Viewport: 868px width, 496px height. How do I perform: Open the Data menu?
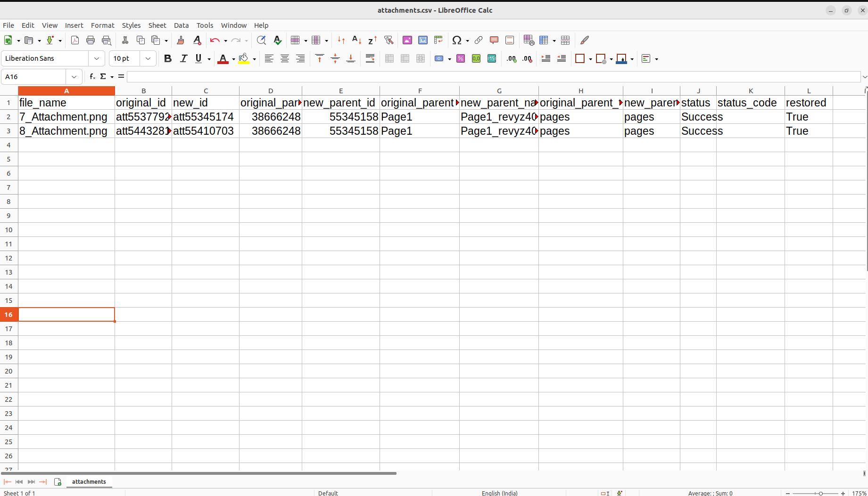[181, 25]
